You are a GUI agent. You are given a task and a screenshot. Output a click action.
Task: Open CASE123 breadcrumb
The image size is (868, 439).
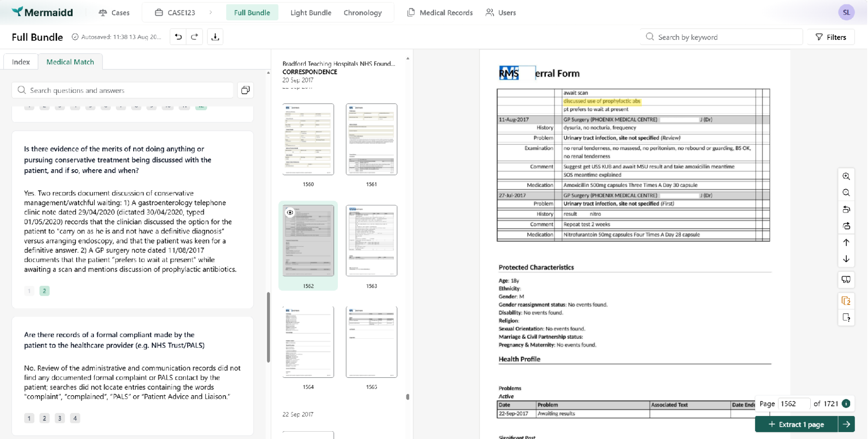pyautogui.click(x=175, y=13)
